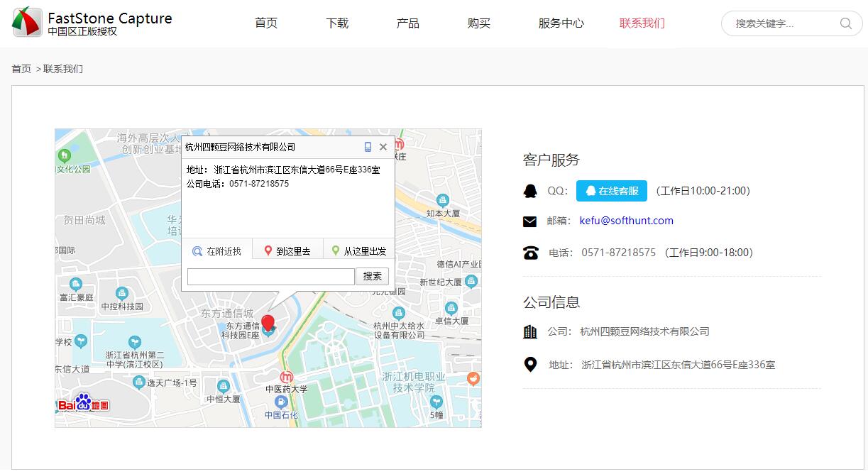Switch to the 到这里去 tab
868x474 pixels.
point(287,250)
